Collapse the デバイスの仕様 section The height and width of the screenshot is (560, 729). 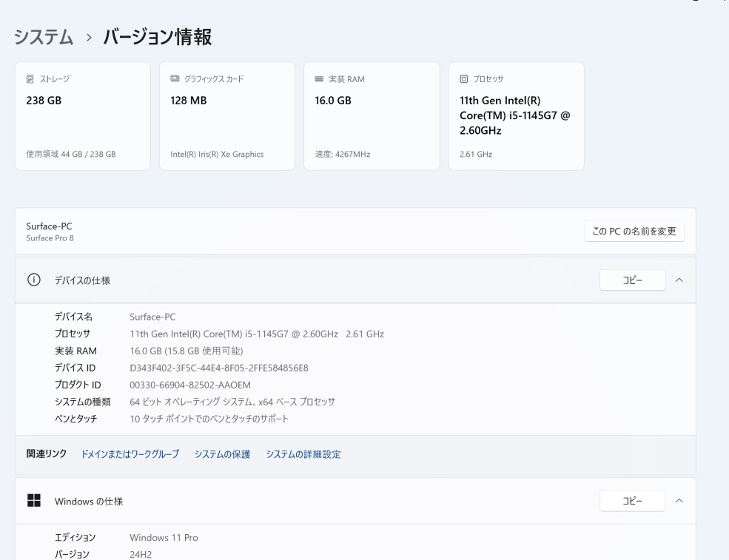tap(679, 280)
